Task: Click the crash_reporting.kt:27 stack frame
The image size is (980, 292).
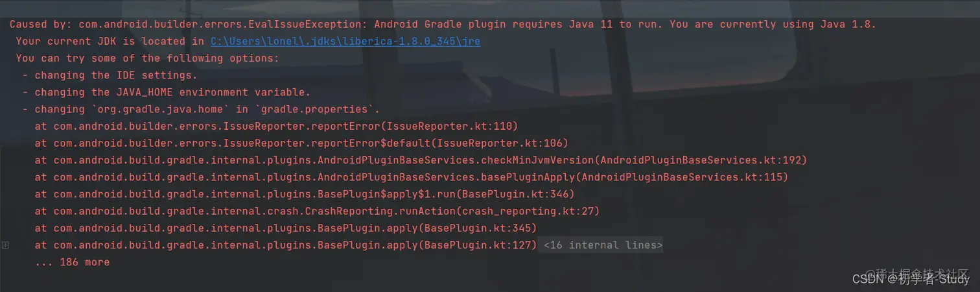Action: click(317, 211)
